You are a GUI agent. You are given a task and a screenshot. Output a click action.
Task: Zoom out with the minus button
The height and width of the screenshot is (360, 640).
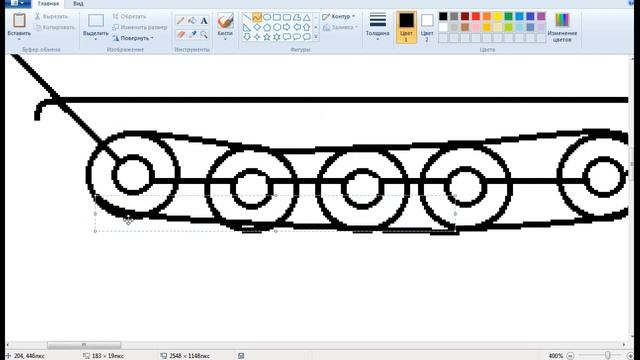[571, 356]
